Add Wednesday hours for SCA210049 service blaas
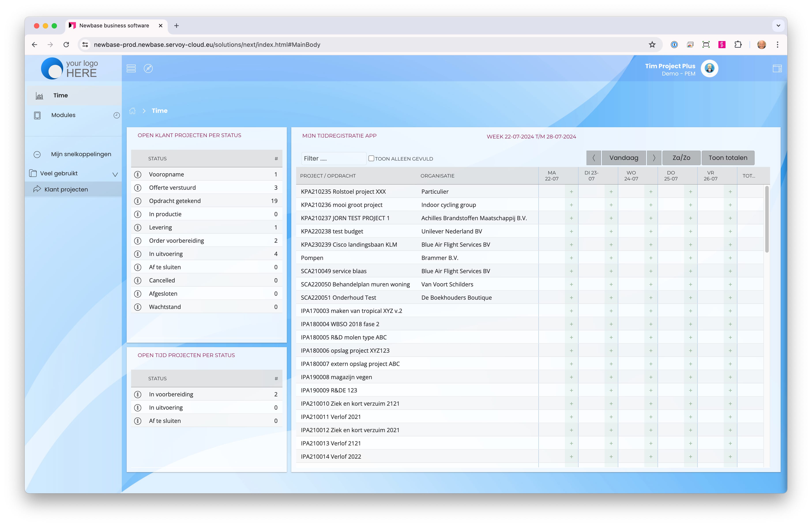812x526 pixels. pyautogui.click(x=651, y=271)
